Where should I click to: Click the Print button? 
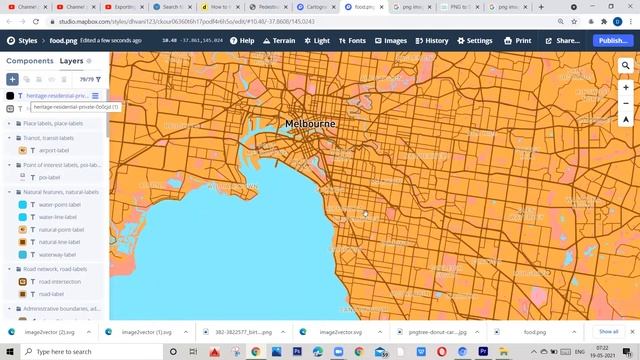click(x=518, y=40)
